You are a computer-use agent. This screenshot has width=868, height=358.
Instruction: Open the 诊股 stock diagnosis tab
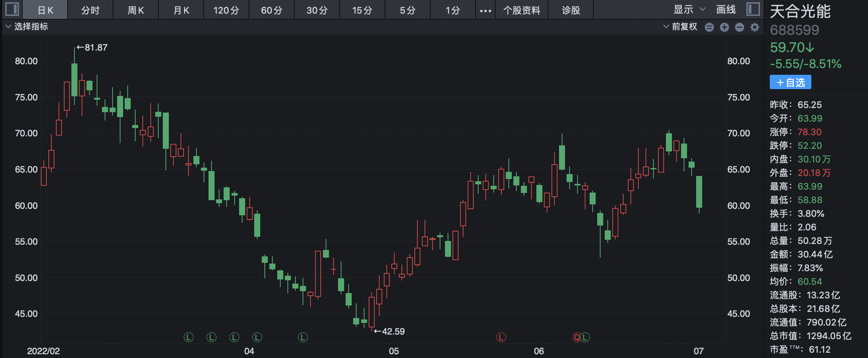point(571,10)
